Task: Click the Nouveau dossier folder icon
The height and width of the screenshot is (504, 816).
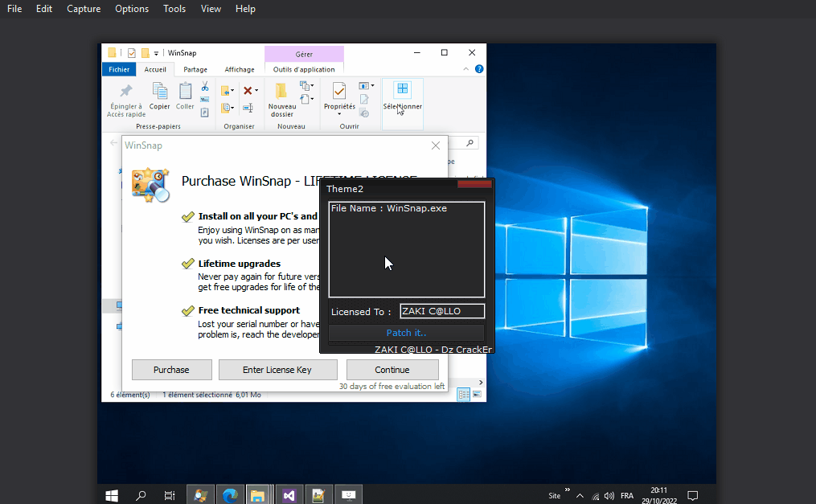Action: point(281,92)
